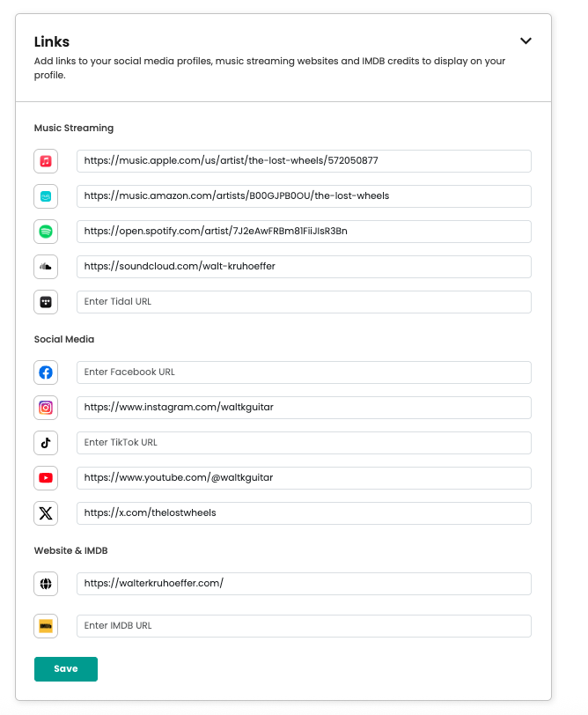This screenshot has width=588, height=715.
Task: Select the Amazon Music icon
Action: pyautogui.click(x=45, y=196)
